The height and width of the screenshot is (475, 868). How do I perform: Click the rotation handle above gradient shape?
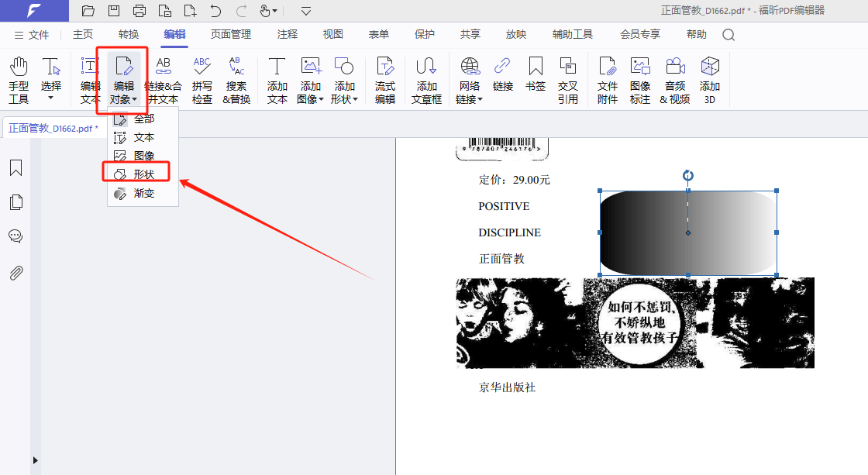[x=687, y=176]
